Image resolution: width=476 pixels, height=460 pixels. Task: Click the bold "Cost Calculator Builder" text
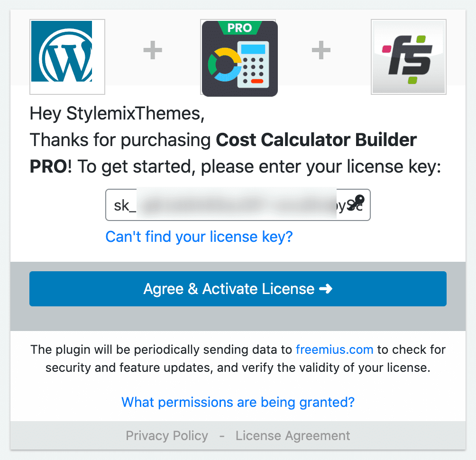click(316, 140)
